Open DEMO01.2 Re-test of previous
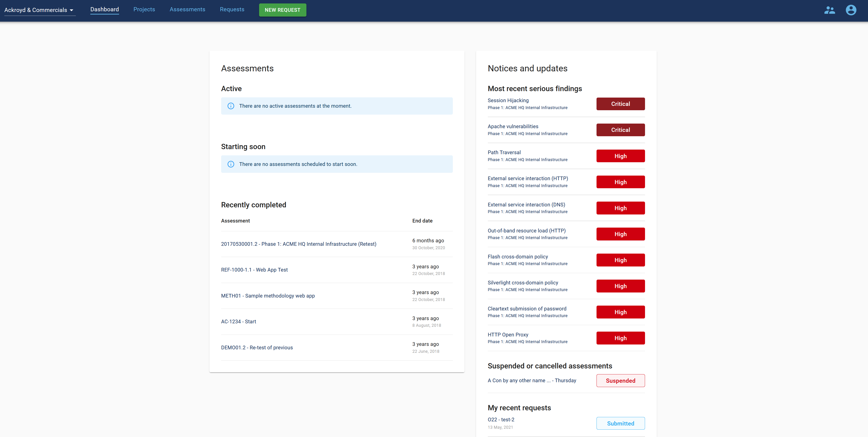This screenshot has height=437, width=868. [x=257, y=348]
